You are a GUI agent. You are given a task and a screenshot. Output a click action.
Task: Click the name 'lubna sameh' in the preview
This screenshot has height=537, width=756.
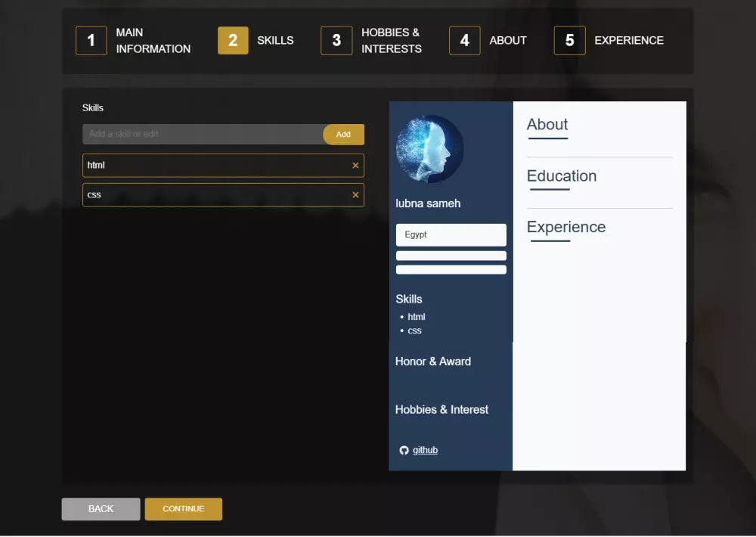[x=428, y=203]
